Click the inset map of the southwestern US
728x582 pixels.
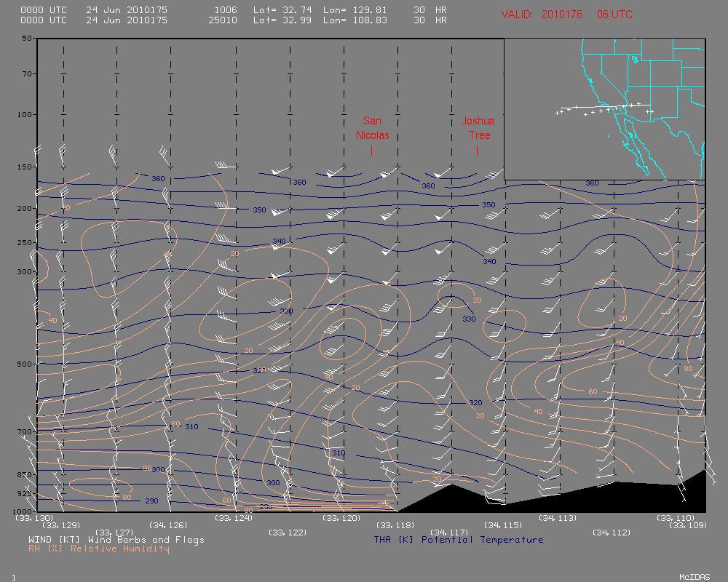(604, 109)
